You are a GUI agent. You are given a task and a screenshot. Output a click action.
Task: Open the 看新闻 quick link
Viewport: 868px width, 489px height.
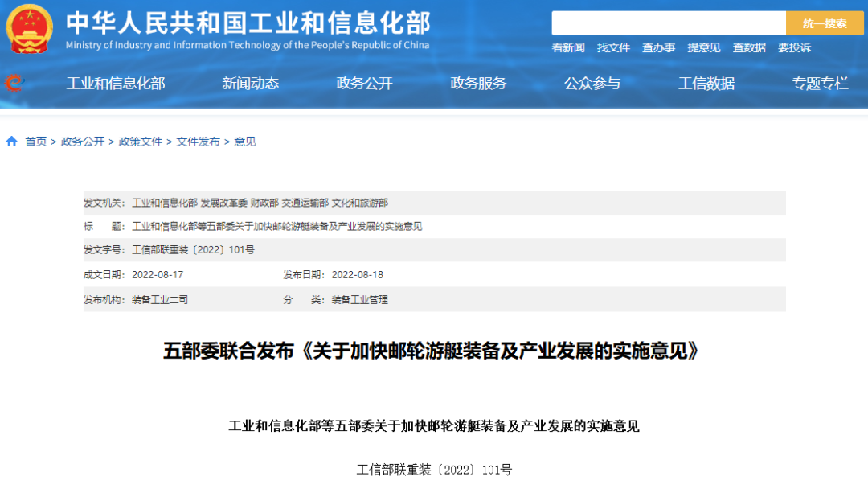tap(568, 47)
